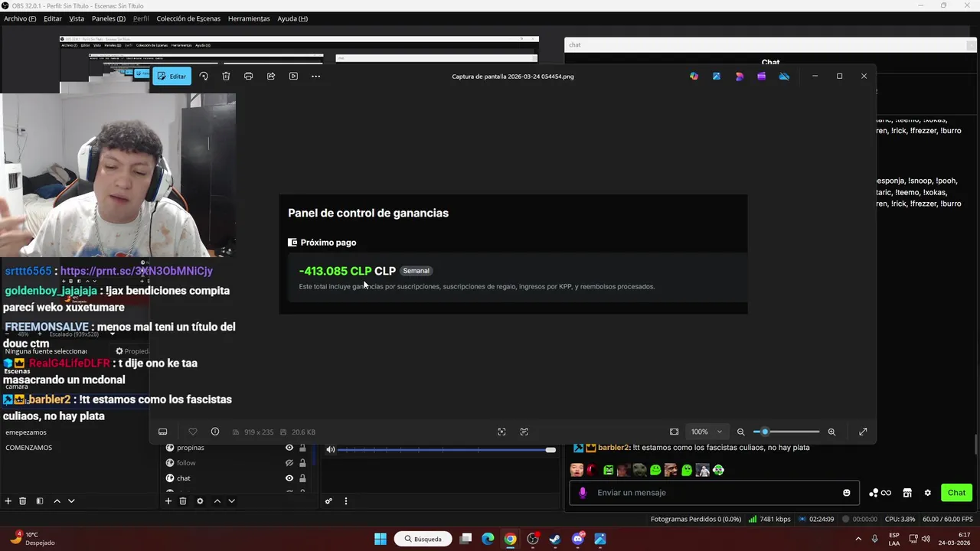The height and width of the screenshot is (551, 980).
Task: Remove selected source with trash icon
Action: pos(183,501)
